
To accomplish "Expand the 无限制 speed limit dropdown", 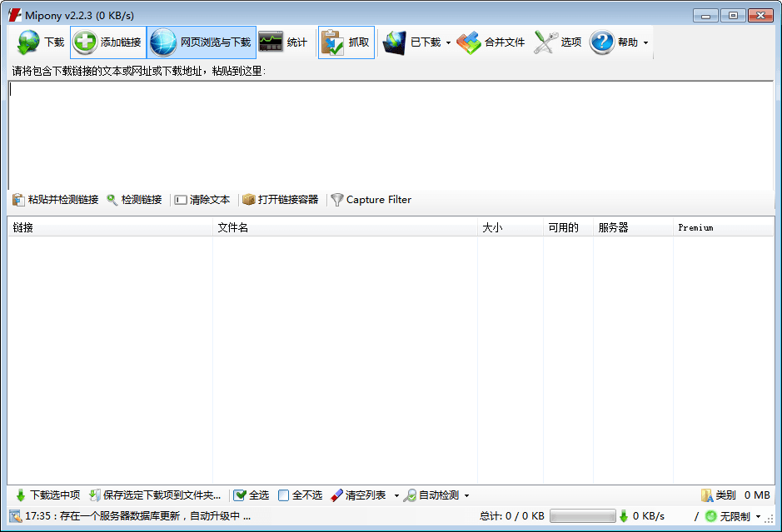I will (760, 515).
